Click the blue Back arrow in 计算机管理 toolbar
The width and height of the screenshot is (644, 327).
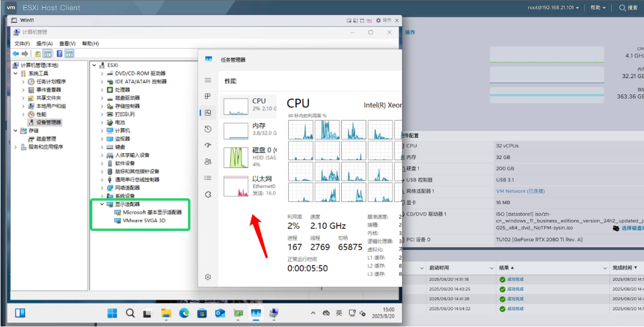point(16,54)
